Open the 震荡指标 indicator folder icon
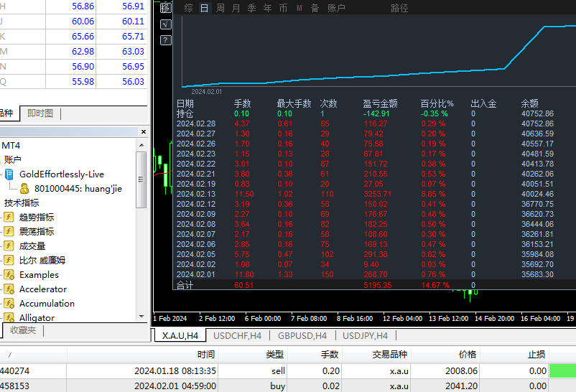This screenshot has height=392, width=576. pos(9,231)
